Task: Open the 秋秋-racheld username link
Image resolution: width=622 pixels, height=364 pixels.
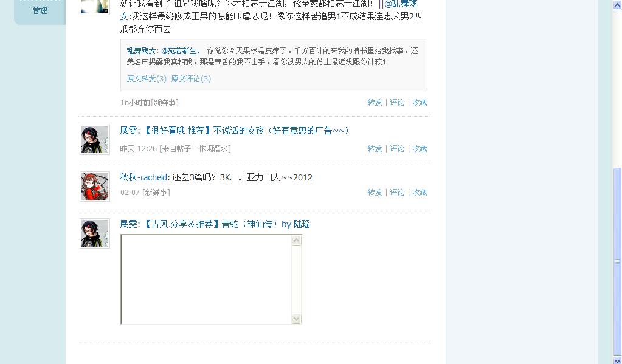Action: (143, 177)
